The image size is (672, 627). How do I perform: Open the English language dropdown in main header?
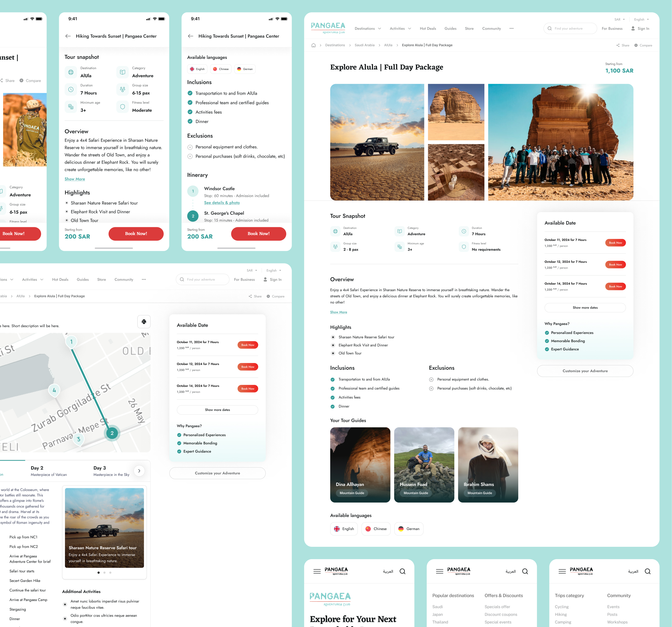click(641, 20)
